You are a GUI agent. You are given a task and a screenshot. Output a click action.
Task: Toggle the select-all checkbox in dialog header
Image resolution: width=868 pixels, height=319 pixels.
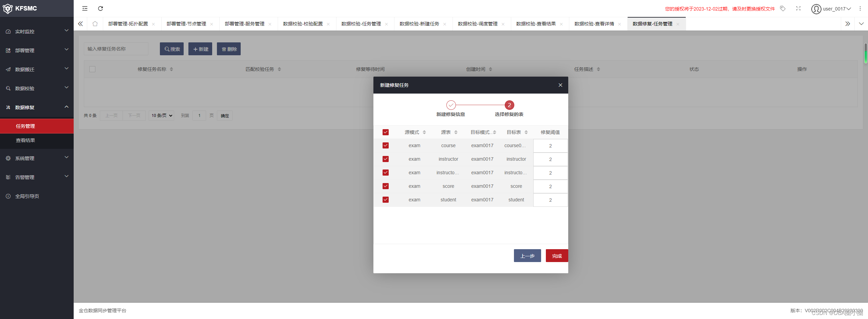coord(386,132)
